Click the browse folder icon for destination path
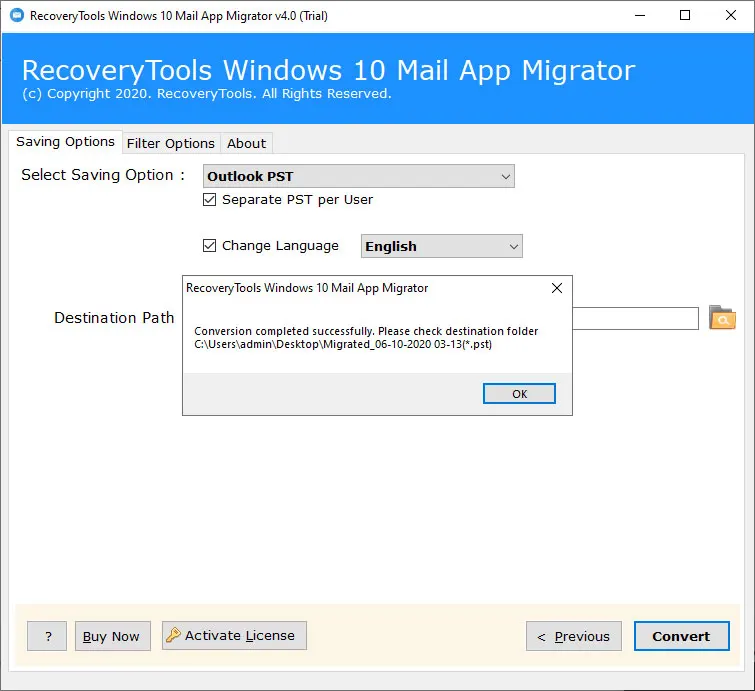The image size is (755, 691). tap(722, 319)
